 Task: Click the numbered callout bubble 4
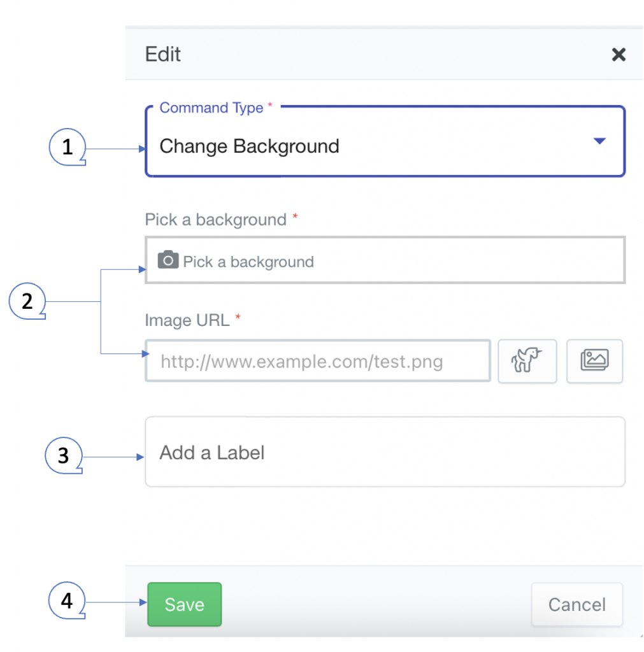point(66,600)
